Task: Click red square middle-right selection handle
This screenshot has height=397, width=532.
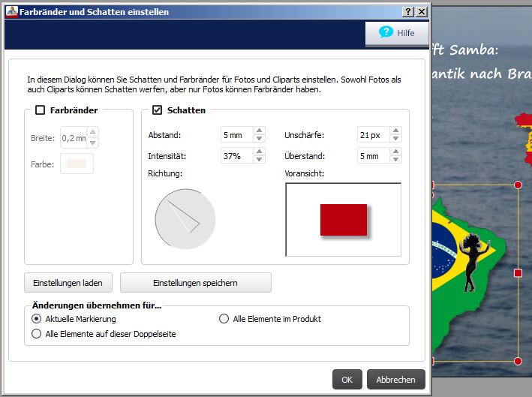Action: 518,273
